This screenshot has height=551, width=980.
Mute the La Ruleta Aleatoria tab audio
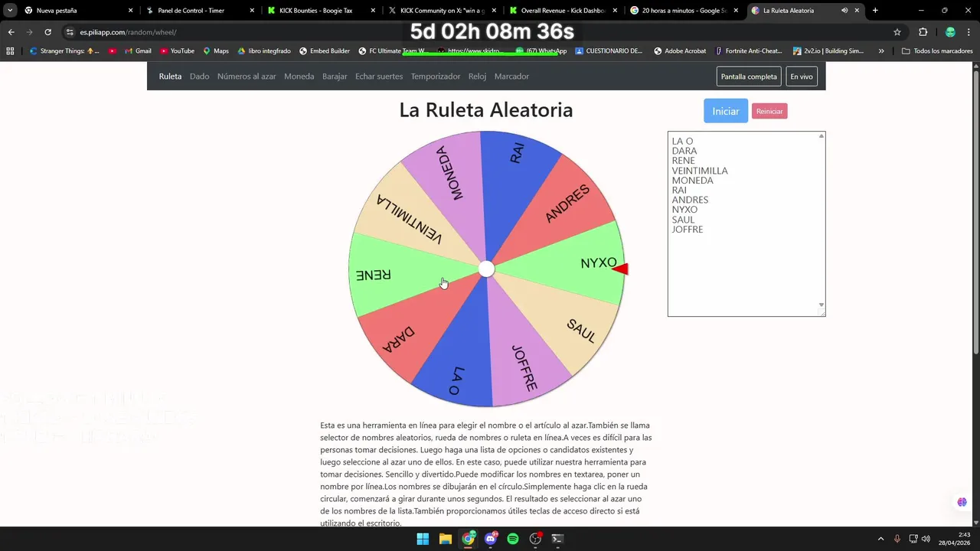pos(844,11)
